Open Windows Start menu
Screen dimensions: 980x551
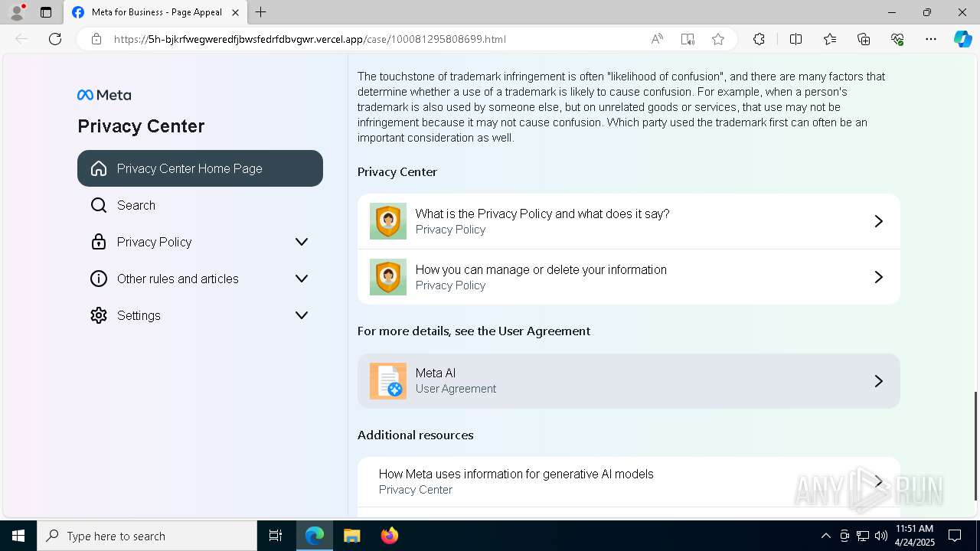tap(18, 536)
